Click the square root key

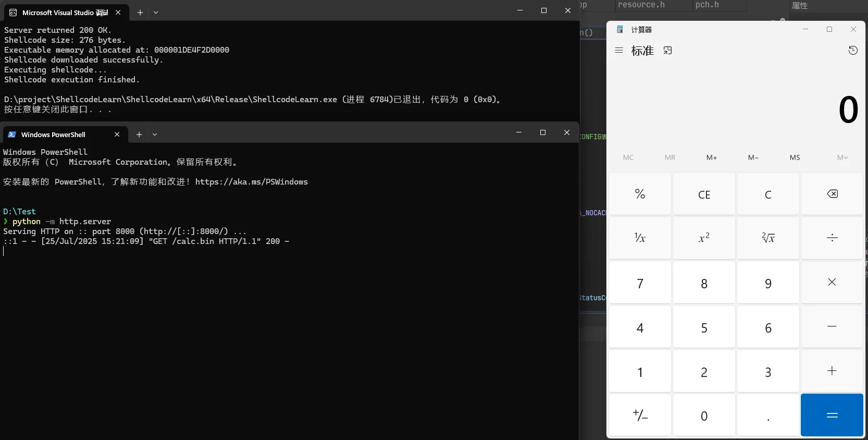click(768, 238)
